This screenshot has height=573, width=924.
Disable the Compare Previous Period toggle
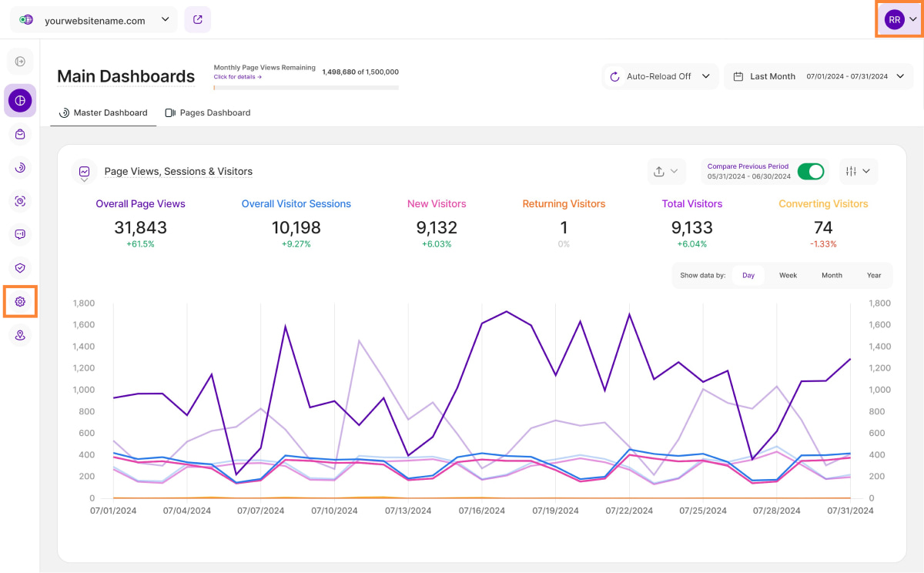[810, 171]
